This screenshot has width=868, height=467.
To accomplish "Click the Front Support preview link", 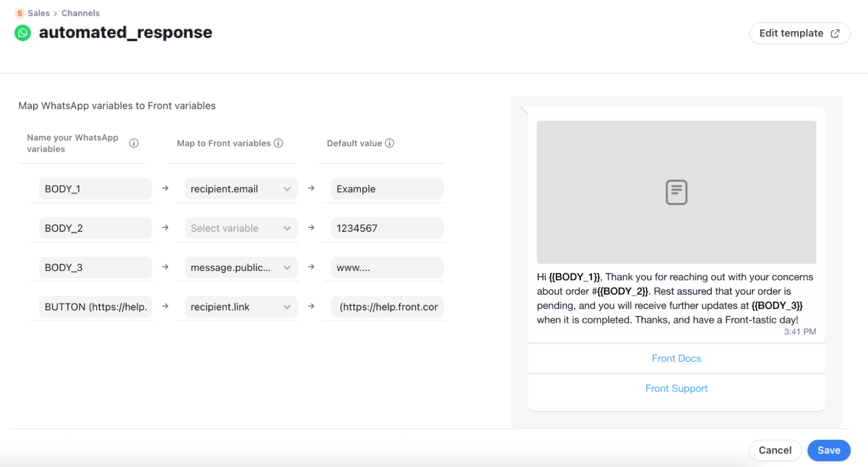I will pyautogui.click(x=676, y=388).
